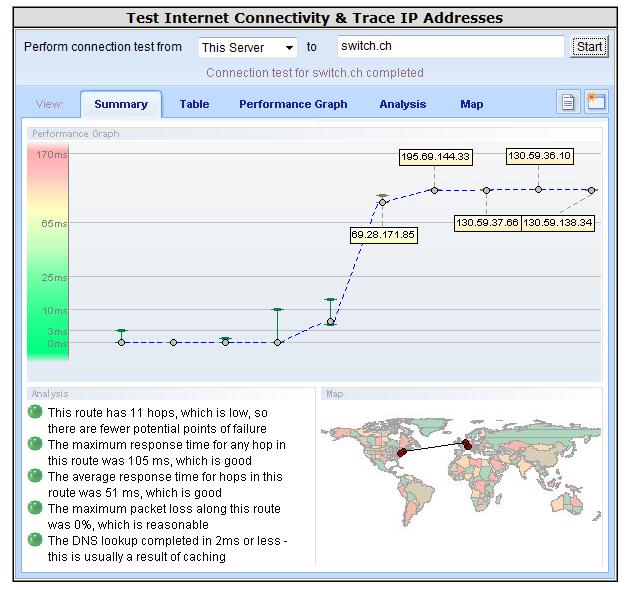Show the Map tab
The image size is (628, 590).
pyautogui.click(x=471, y=104)
